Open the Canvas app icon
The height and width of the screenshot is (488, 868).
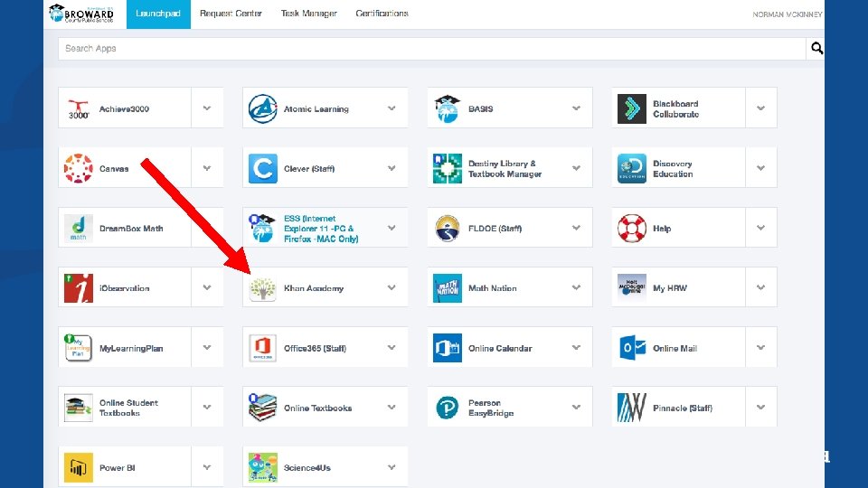pyautogui.click(x=78, y=169)
